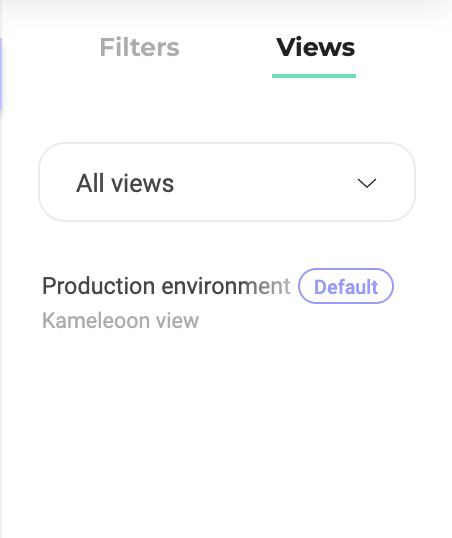Click the Default pill next to Production environment
This screenshot has height=538, width=452.
click(346, 286)
